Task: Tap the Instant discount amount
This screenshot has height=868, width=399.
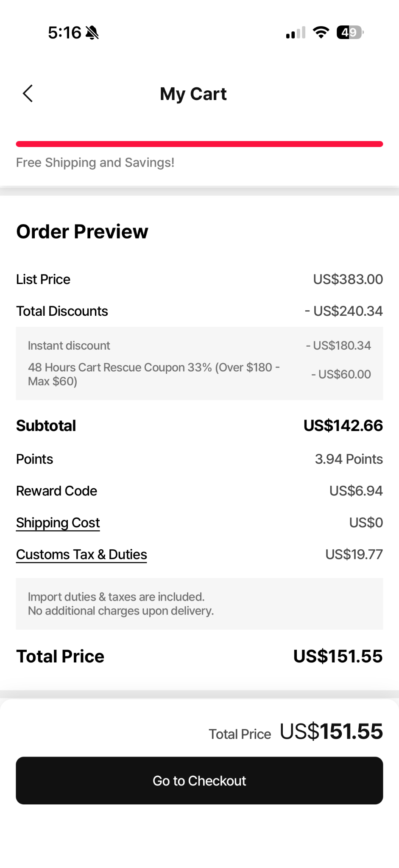Action: [338, 345]
